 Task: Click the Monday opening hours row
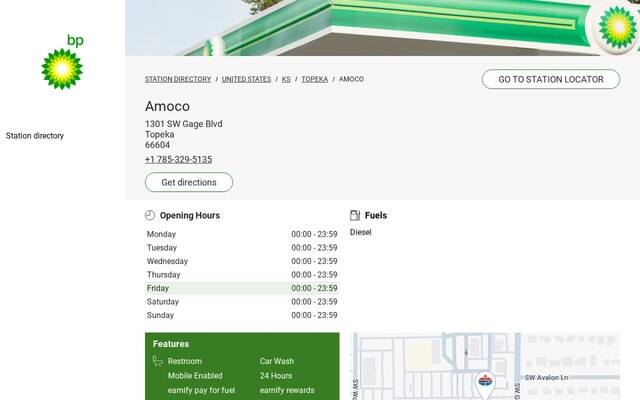point(242,234)
